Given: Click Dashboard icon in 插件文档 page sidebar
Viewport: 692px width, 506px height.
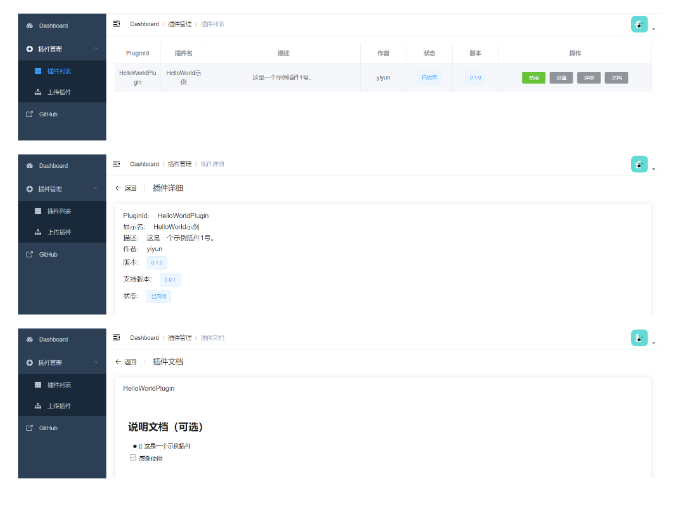Looking at the screenshot, I should (30, 340).
